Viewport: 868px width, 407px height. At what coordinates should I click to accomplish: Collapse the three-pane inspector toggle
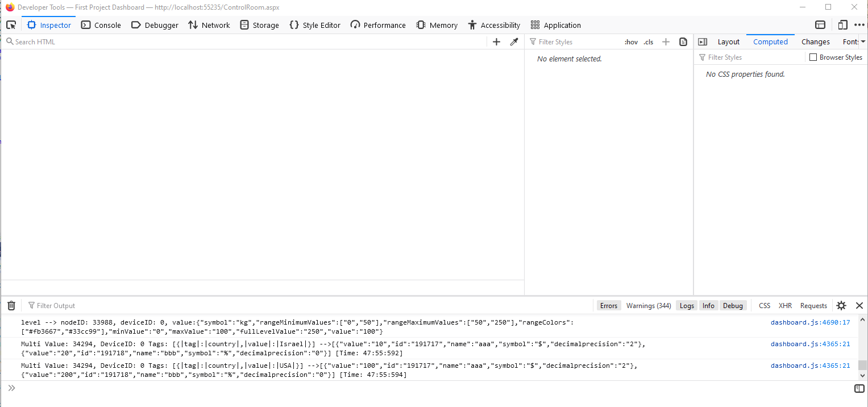coord(703,41)
